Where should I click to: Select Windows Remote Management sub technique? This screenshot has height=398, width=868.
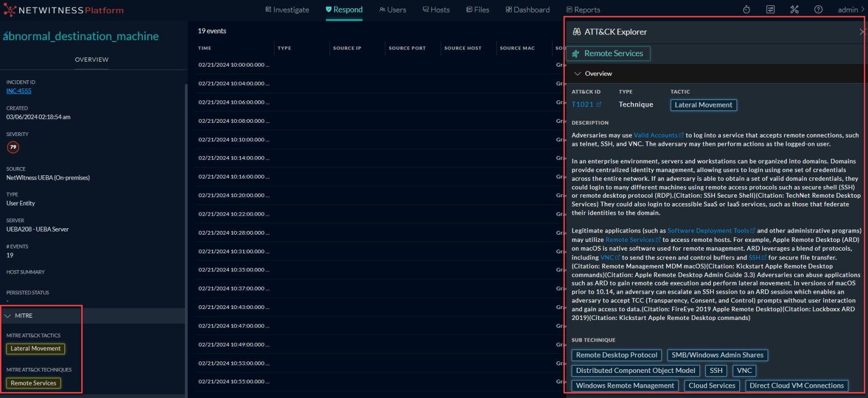[625, 386]
